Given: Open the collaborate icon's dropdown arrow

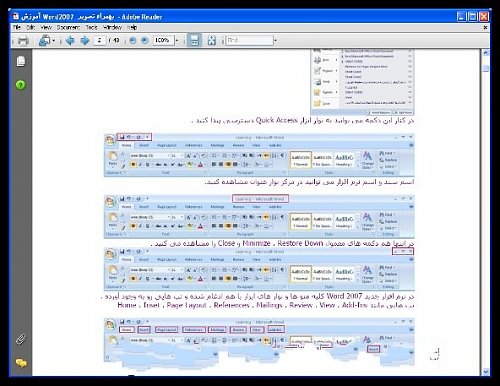Looking at the screenshot, I should click(x=53, y=41).
